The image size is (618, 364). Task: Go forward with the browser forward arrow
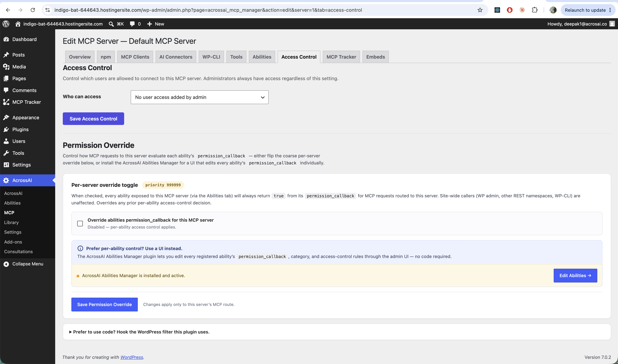[x=20, y=10]
